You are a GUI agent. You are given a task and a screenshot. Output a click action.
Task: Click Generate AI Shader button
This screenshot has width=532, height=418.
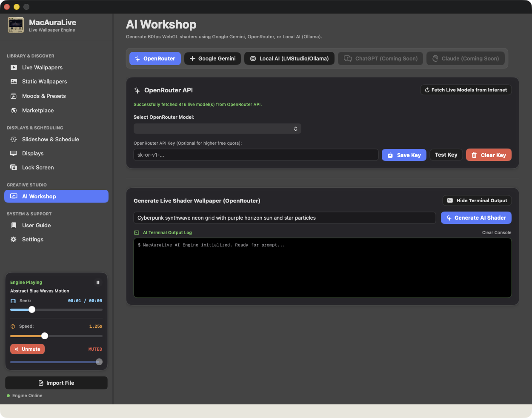pos(476,218)
